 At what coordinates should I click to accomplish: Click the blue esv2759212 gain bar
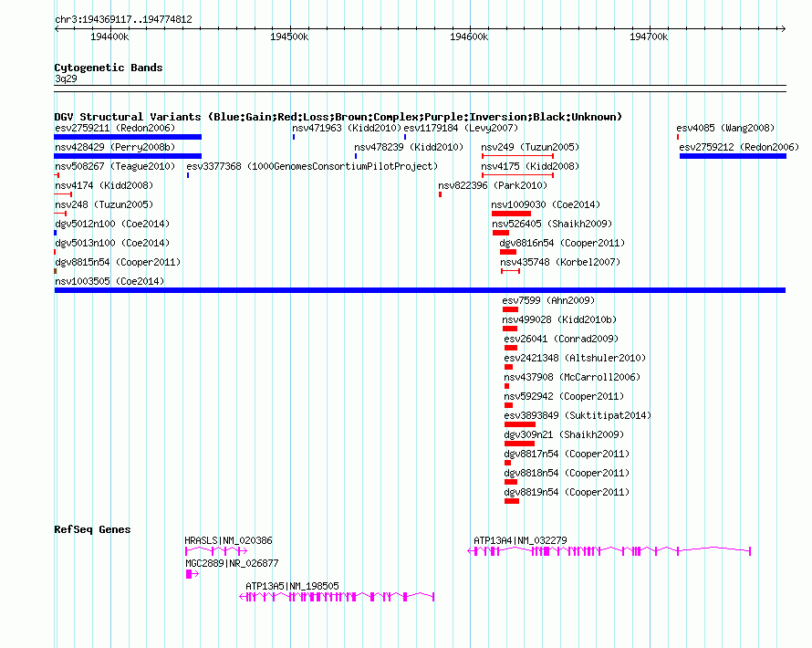733,156
